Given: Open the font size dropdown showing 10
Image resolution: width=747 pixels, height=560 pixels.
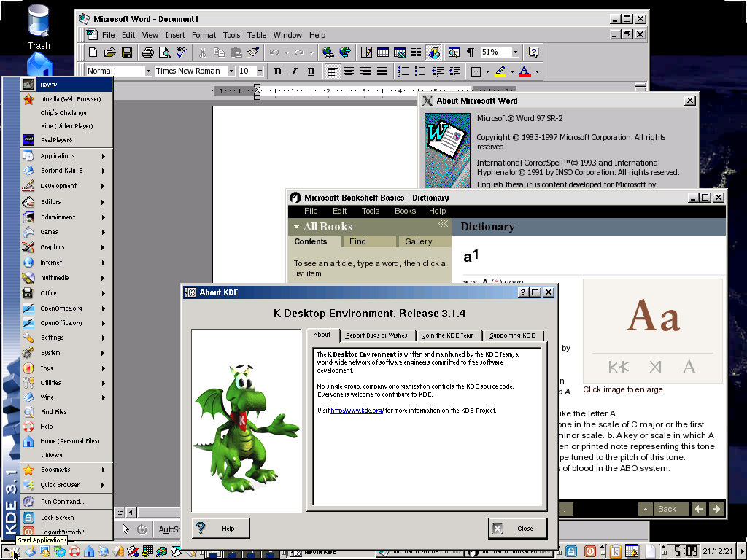Looking at the screenshot, I should click(260, 71).
